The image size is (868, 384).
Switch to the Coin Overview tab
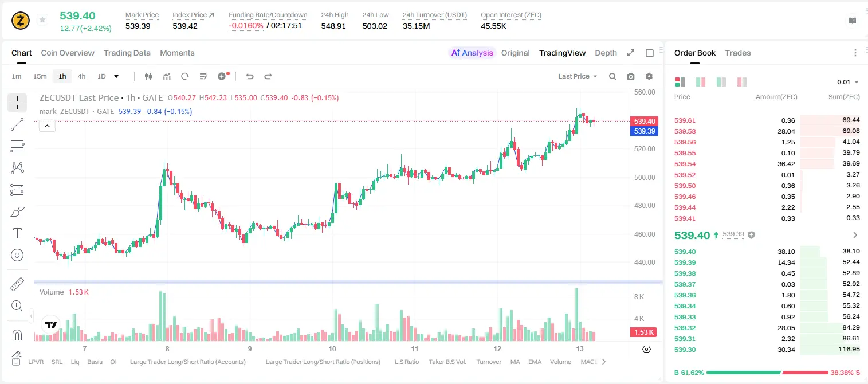[x=68, y=53]
